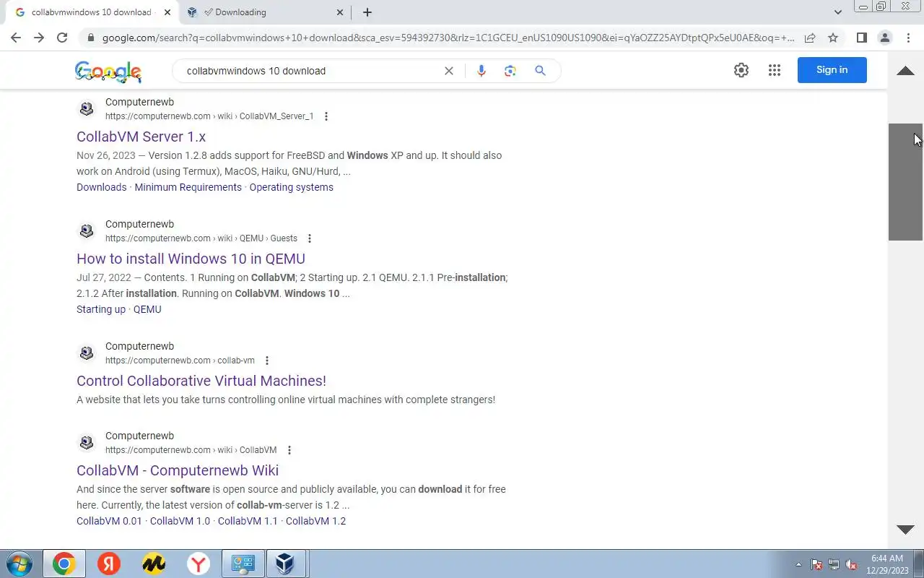Grab the vertical scrollbar thumb

905,182
